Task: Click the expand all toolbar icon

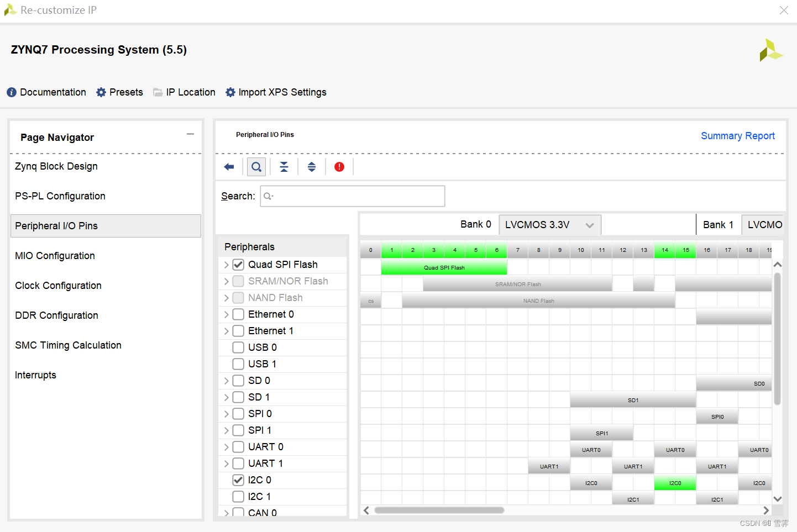Action: (312, 167)
